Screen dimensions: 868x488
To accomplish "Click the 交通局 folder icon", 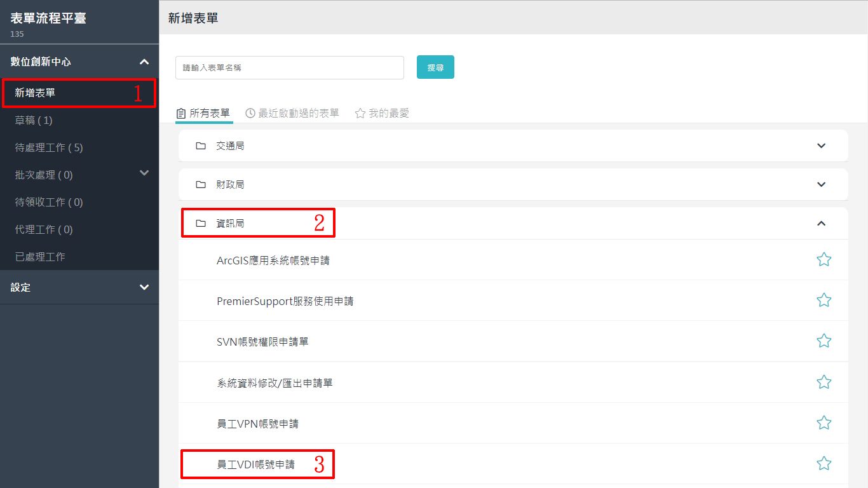I will pyautogui.click(x=201, y=146).
